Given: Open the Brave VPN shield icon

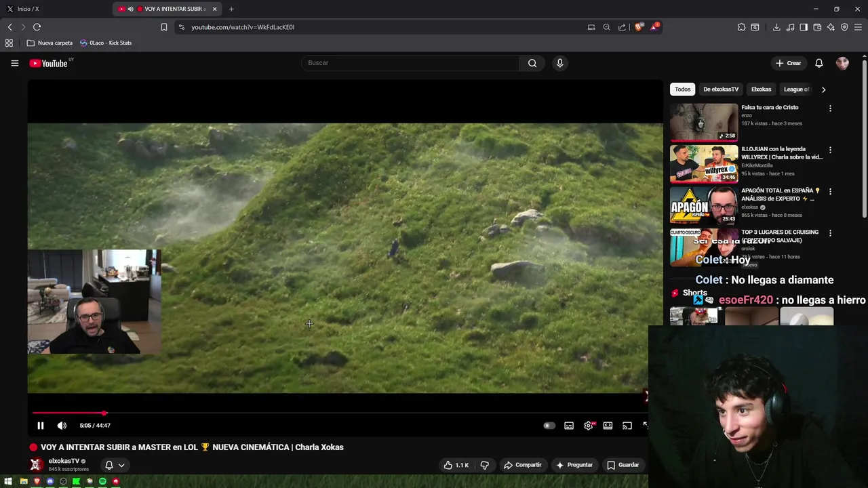Looking at the screenshot, I should click(x=844, y=27).
